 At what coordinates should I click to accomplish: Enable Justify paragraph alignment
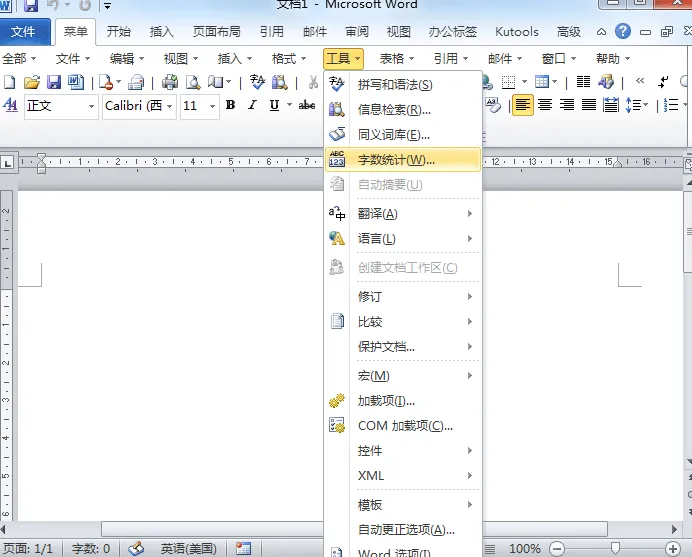(x=589, y=105)
